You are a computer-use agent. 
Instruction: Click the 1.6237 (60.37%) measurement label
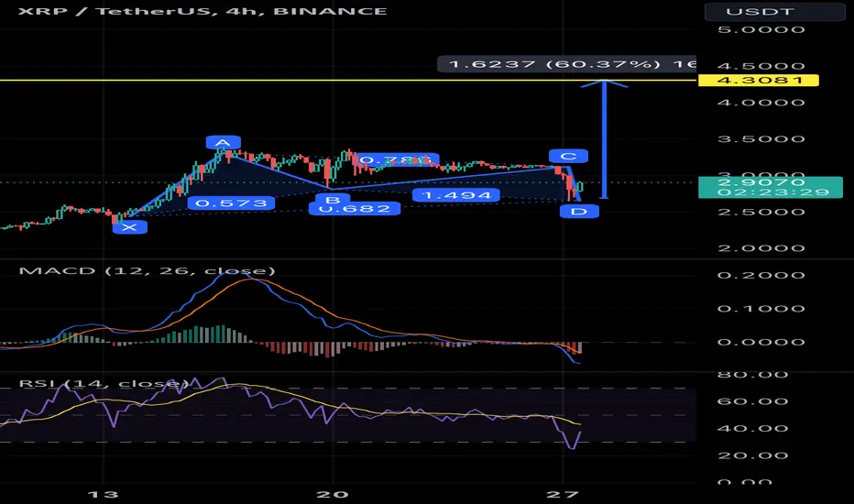(x=566, y=64)
